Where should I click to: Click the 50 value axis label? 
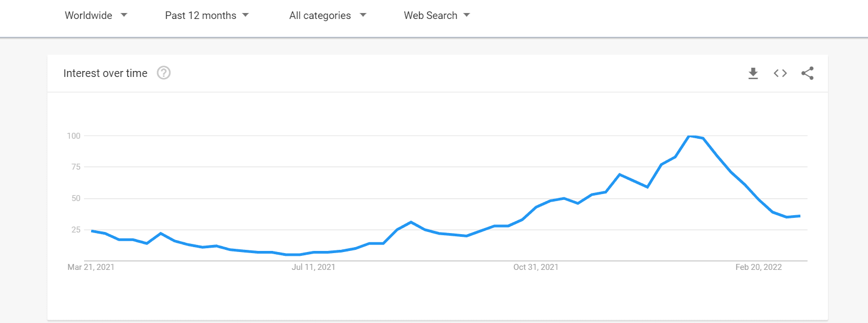point(76,198)
